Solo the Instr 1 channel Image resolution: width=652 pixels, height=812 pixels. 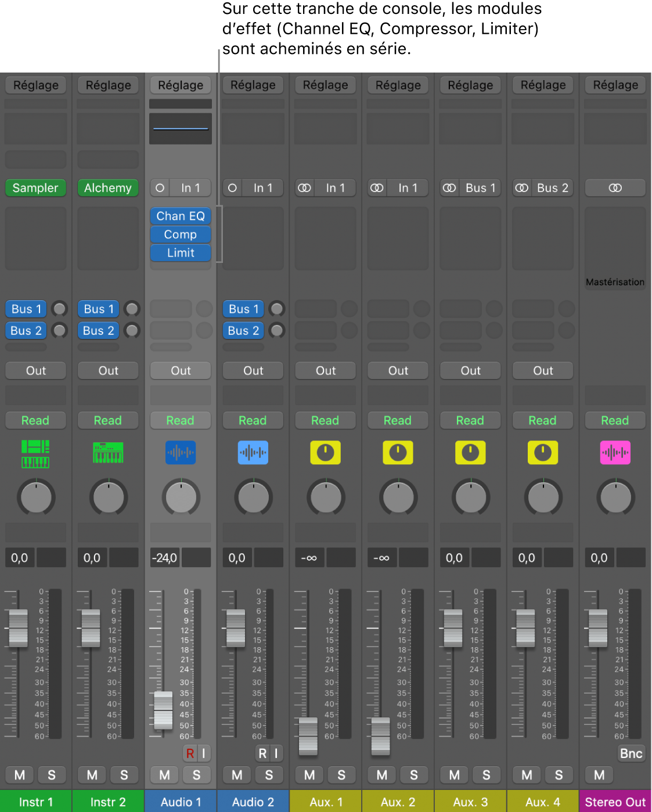coord(52,775)
